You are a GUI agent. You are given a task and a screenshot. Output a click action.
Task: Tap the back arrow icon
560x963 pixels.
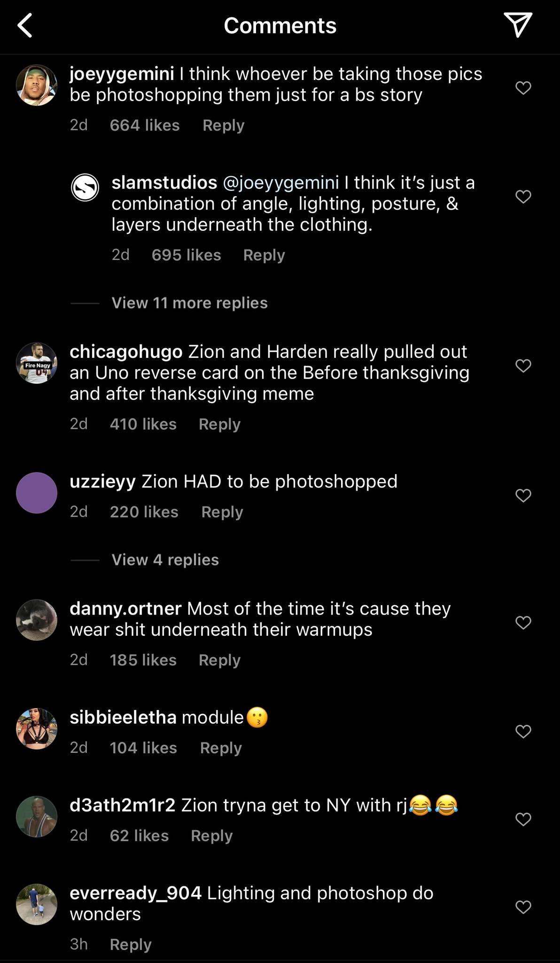(x=25, y=25)
